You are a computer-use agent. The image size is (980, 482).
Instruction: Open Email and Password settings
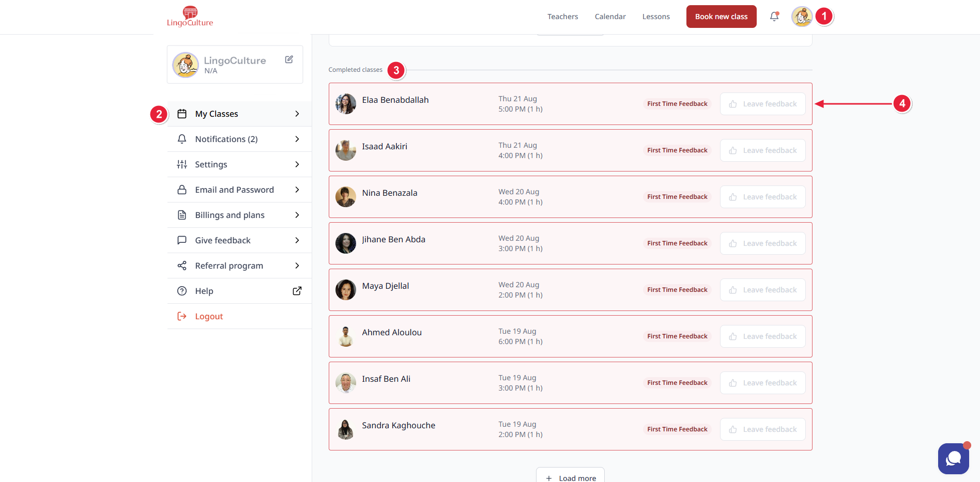(x=234, y=190)
